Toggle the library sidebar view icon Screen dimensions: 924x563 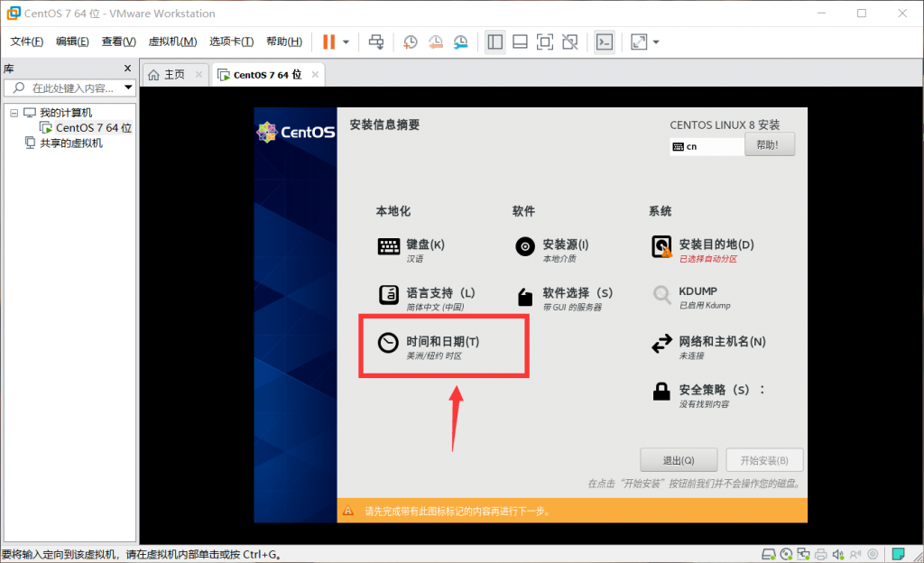pos(495,42)
